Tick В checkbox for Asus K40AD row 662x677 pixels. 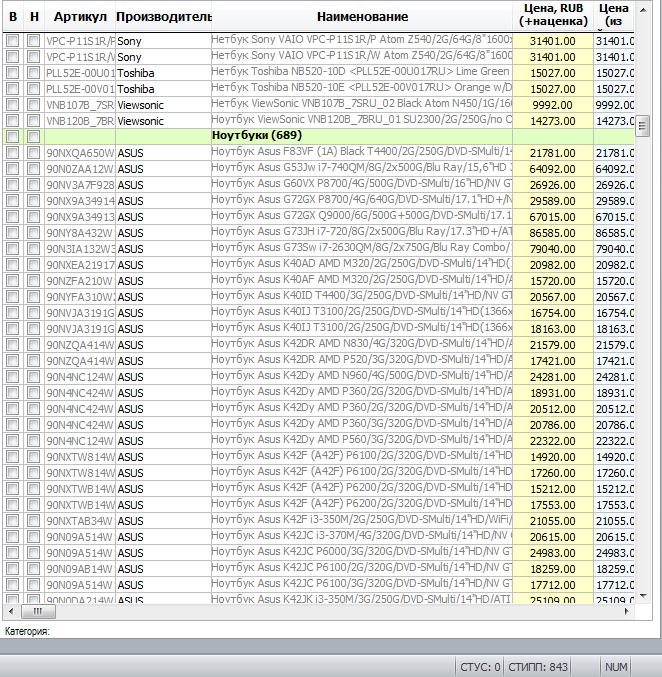click(x=13, y=264)
